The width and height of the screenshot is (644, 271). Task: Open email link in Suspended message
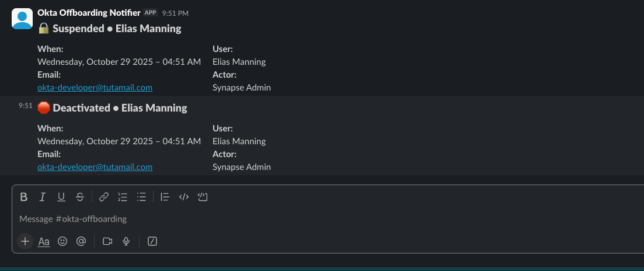pyautogui.click(x=95, y=88)
